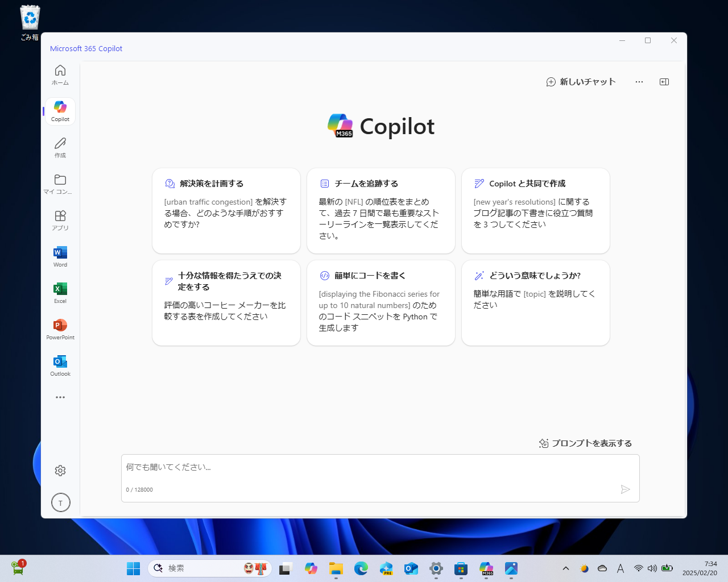Image resolution: width=728 pixels, height=582 pixels.
Task: Start a 新しいチャット conversation
Action: 581,82
